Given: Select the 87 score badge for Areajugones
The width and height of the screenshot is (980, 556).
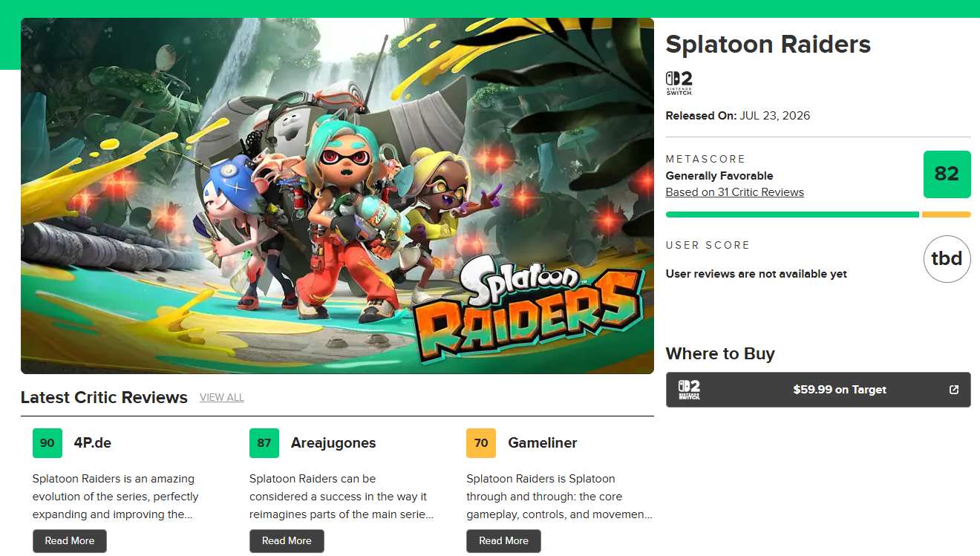Looking at the screenshot, I should tap(264, 443).
